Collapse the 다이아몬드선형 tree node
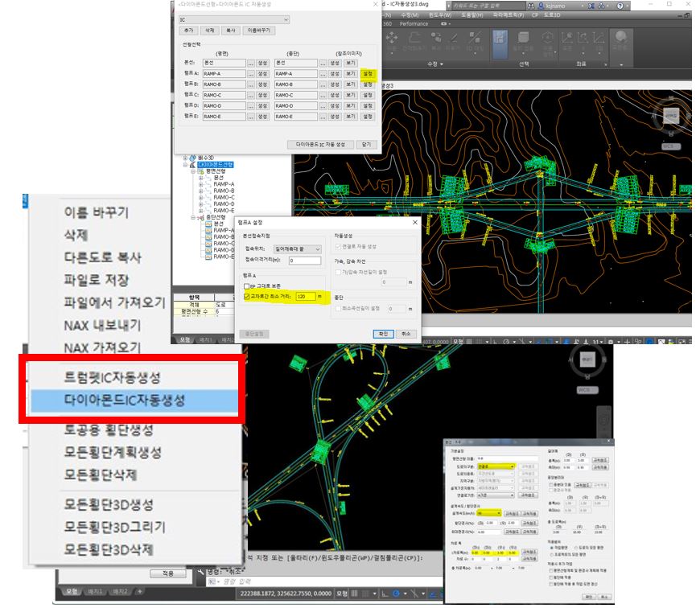The image size is (700, 608). (x=185, y=165)
